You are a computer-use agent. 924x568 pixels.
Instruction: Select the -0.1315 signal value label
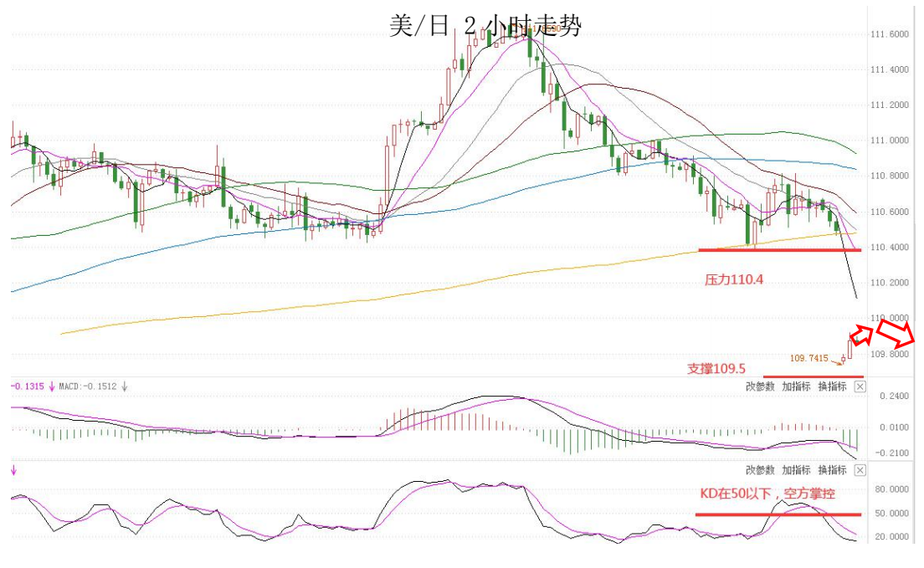tap(28, 386)
